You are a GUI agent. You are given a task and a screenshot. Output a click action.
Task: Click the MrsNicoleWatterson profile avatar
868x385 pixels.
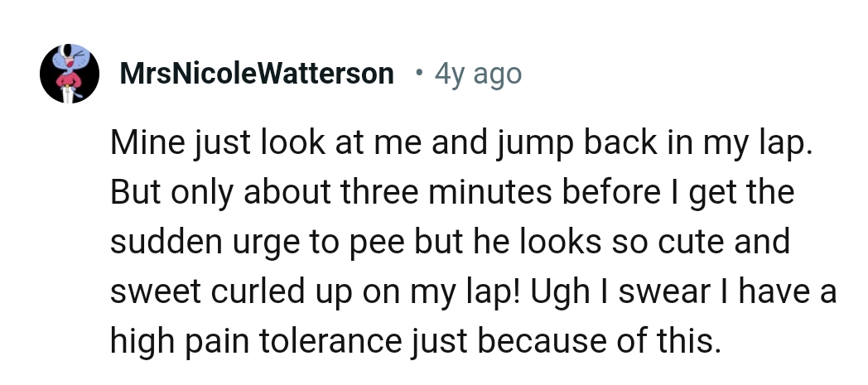tap(70, 74)
